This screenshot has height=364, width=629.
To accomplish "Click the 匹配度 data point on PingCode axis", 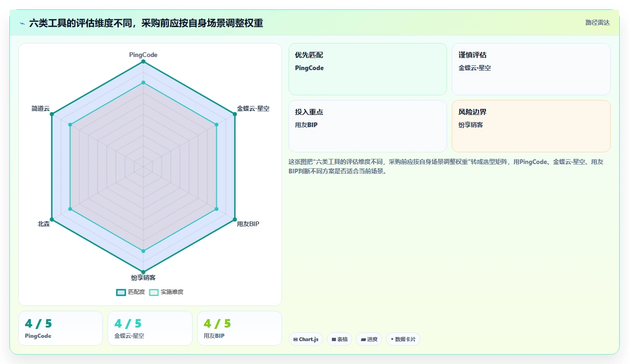I will tap(143, 62).
